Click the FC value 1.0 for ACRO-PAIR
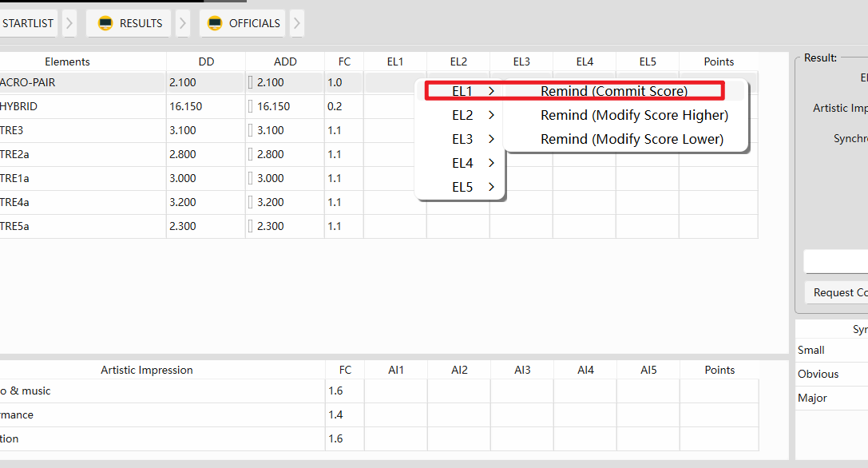This screenshot has width=868, height=468. pos(335,82)
